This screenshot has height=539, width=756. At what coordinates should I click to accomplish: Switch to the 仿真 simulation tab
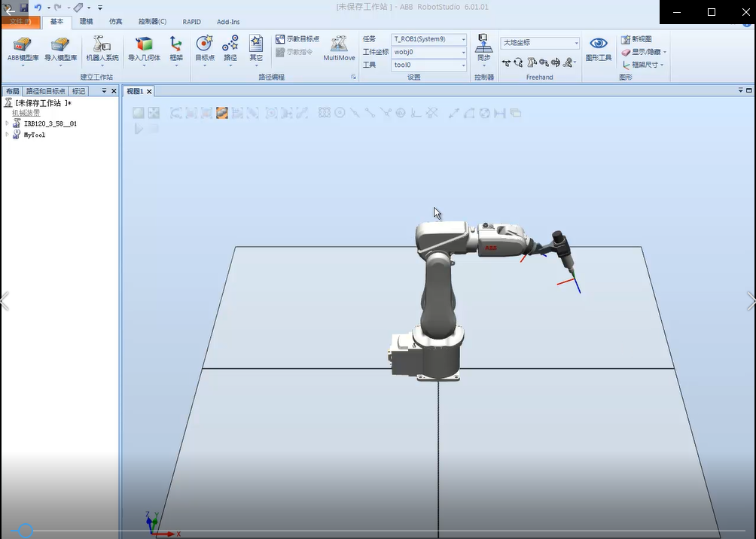116,22
